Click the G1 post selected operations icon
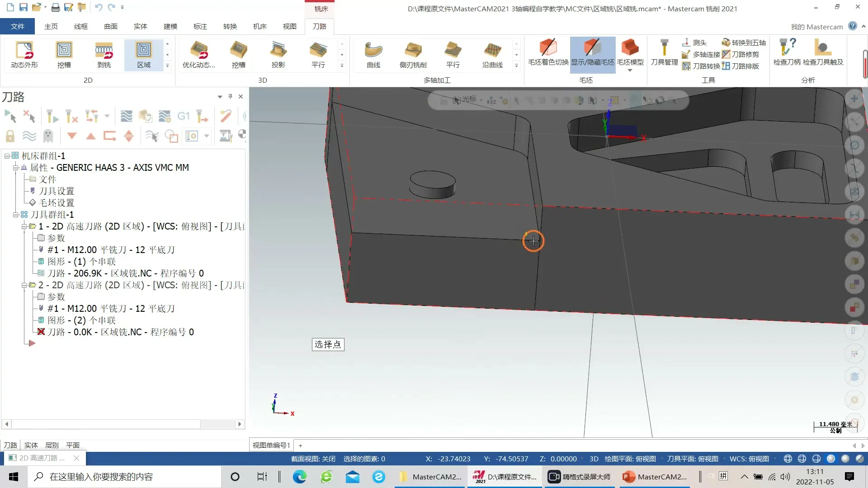The image size is (868, 488). 183,117
